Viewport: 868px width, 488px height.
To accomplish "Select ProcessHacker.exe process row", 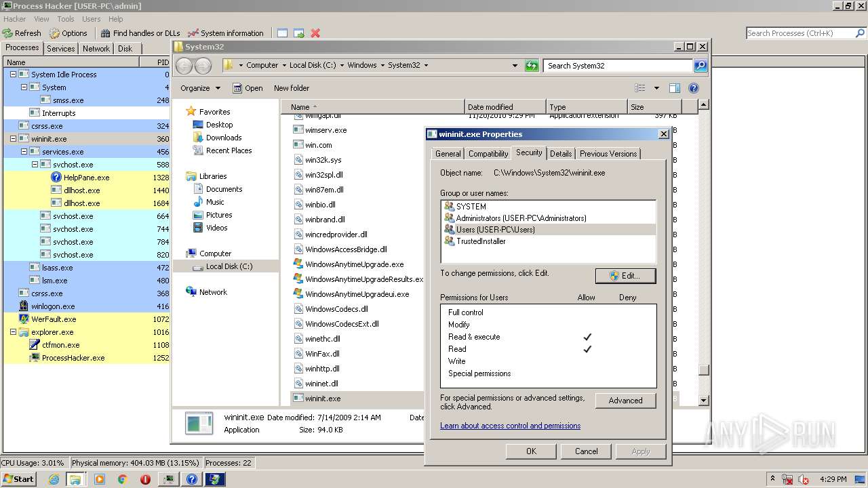I will pyautogui.click(x=86, y=358).
